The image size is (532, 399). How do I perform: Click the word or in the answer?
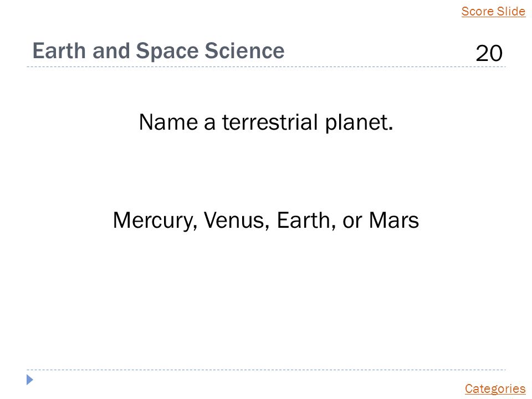[x=352, y=222]
